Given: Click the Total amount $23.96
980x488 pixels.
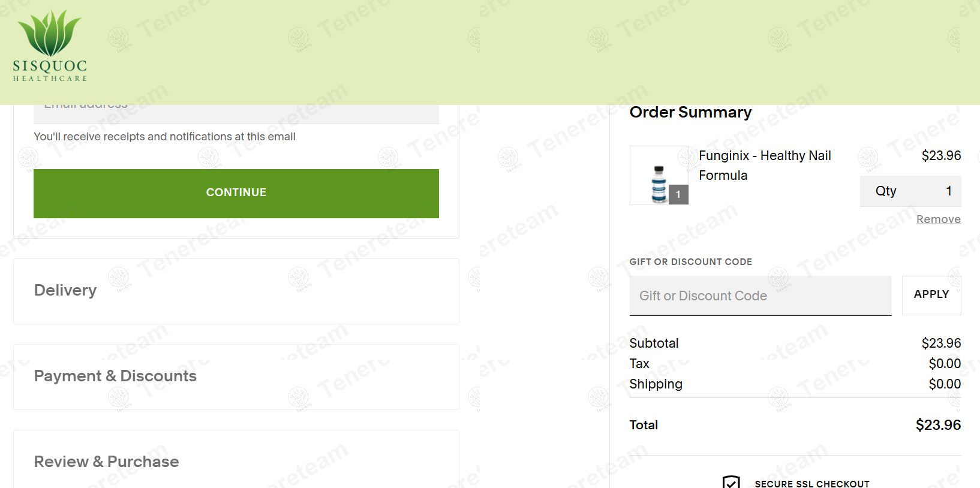Looking at the screenshot, I should [x=938, y=425].
